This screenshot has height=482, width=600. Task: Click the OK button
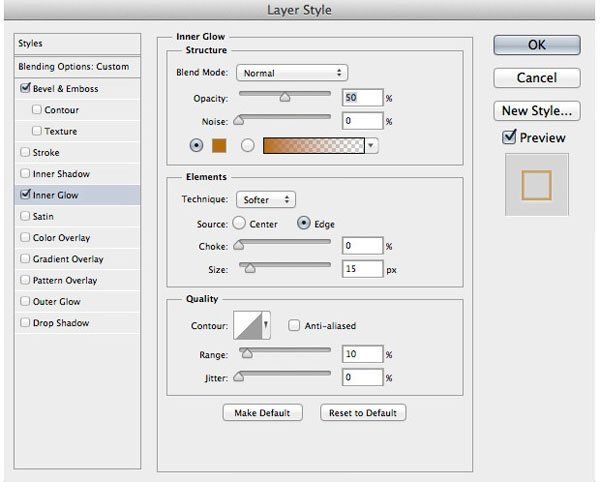coord(536,45)
